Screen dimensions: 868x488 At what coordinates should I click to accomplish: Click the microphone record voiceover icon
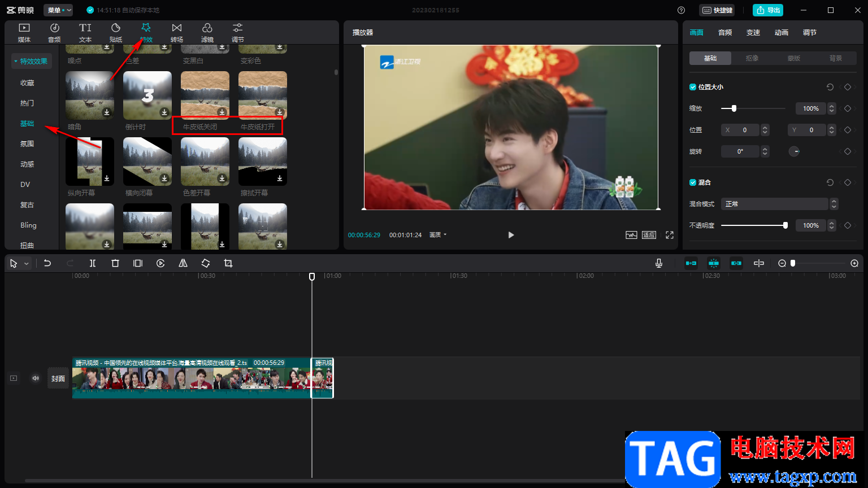(659, 263)
